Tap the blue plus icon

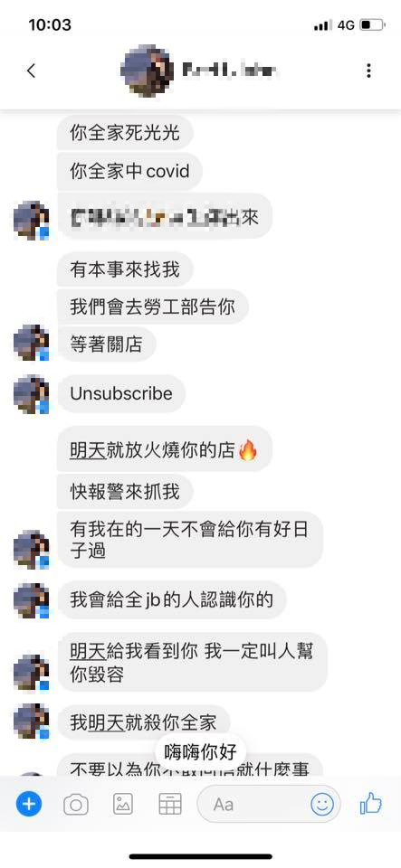(x=29, y=803)
